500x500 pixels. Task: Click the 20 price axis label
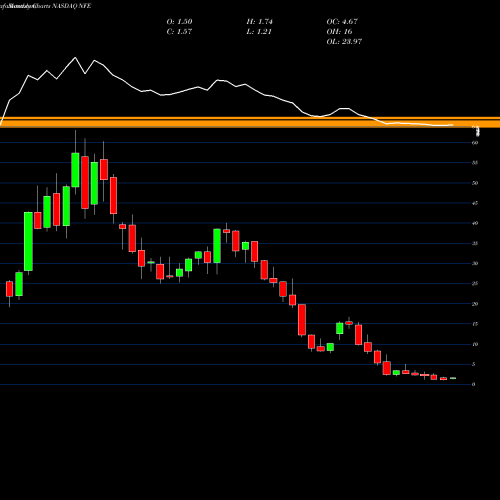point(475,304)
